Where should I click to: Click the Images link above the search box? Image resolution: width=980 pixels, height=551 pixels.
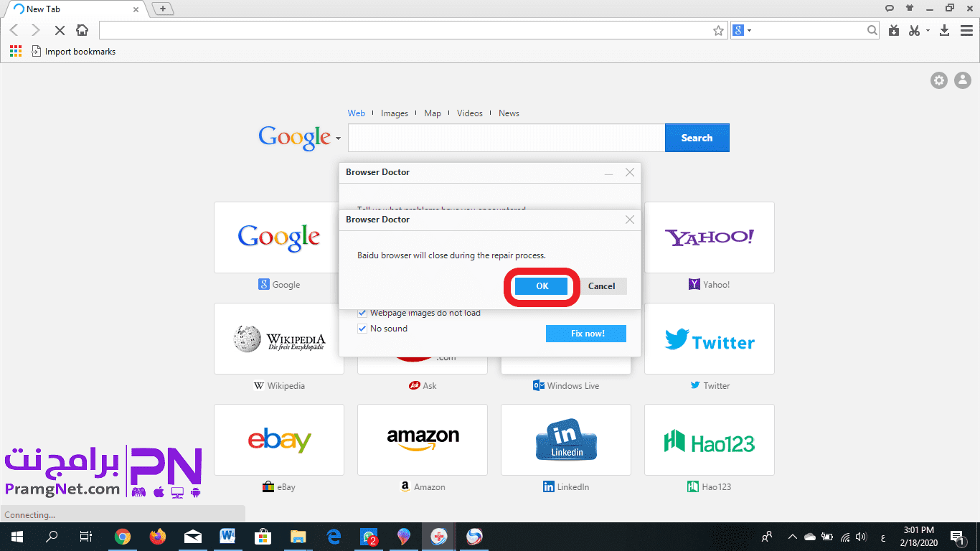pos(395,113)
